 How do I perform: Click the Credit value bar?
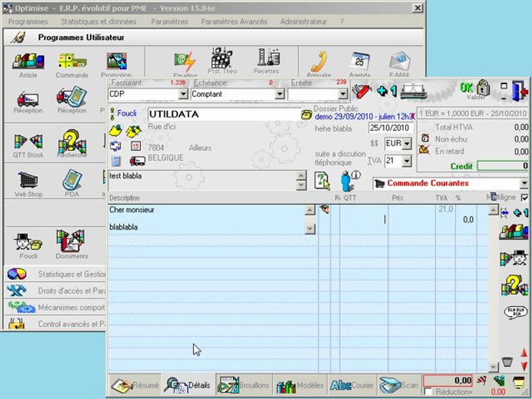(503, 166)
